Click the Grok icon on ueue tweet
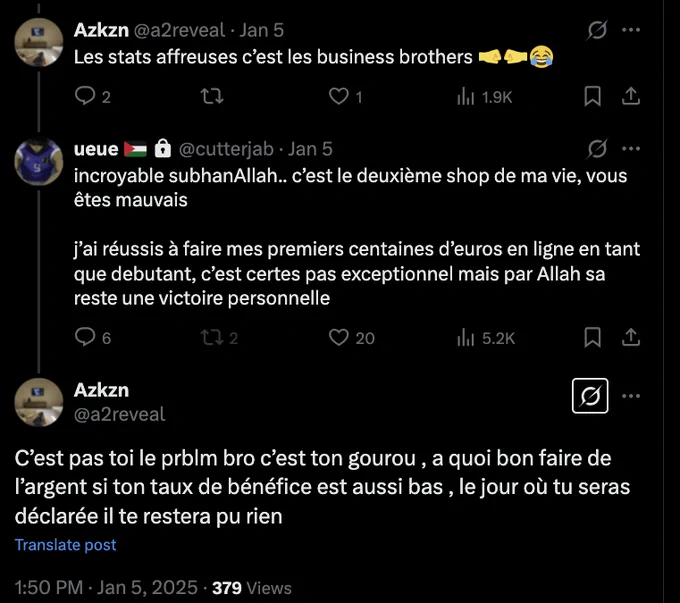Viewport: 680px width, 603px height. point(597,149)
